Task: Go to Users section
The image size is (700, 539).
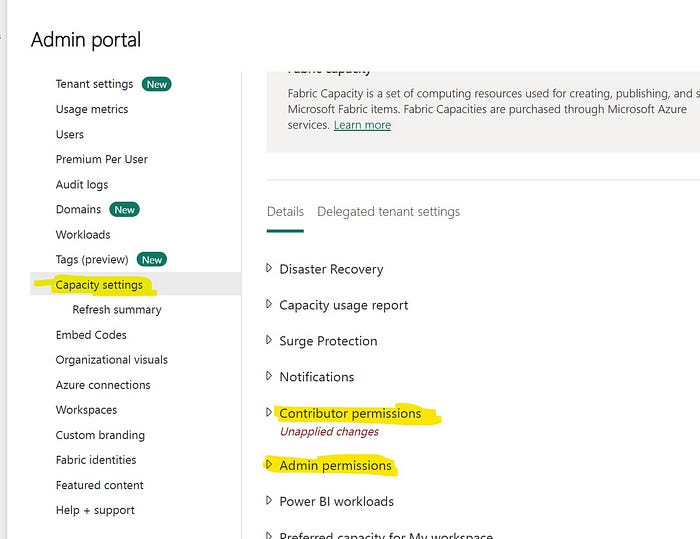Action: click(x=69, y=134)
